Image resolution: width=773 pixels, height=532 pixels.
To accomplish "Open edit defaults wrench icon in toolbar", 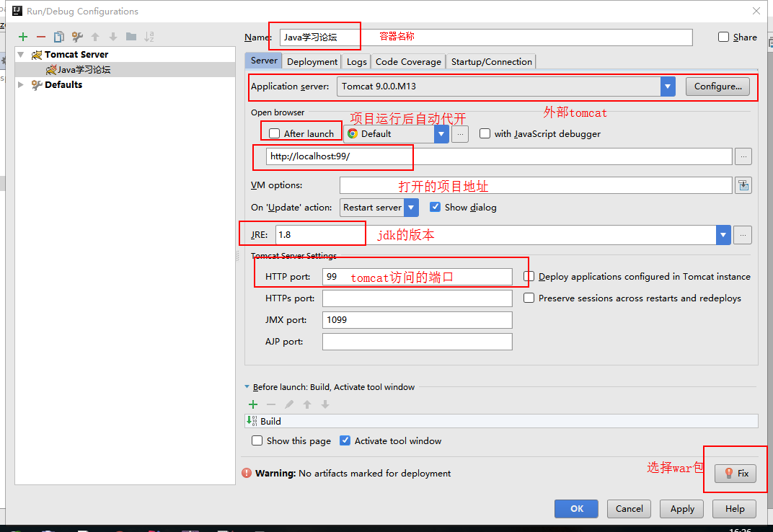I will [77, 37].
